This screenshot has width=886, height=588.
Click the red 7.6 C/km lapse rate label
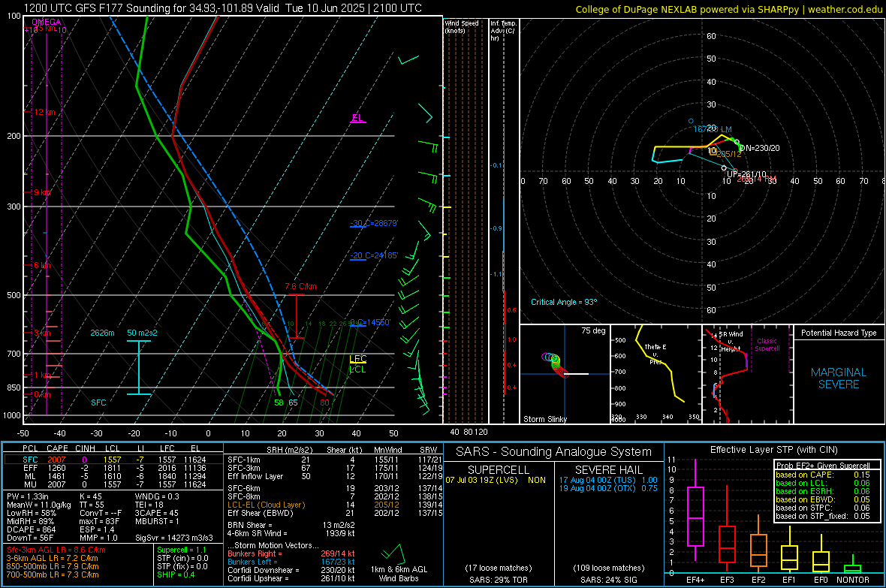coord(300,286)
